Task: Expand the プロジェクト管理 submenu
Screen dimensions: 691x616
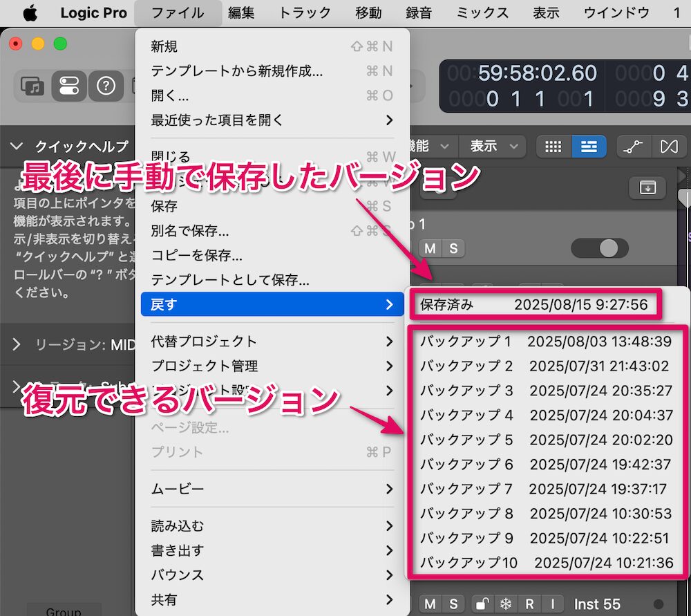Action: [x=272, y=366]
